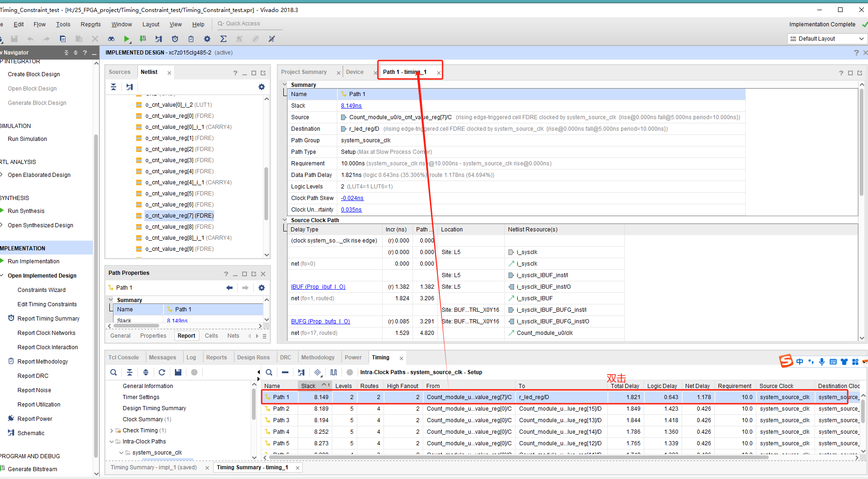
Task: Go to previous path in Path Properties
Action: click(229, 288)
